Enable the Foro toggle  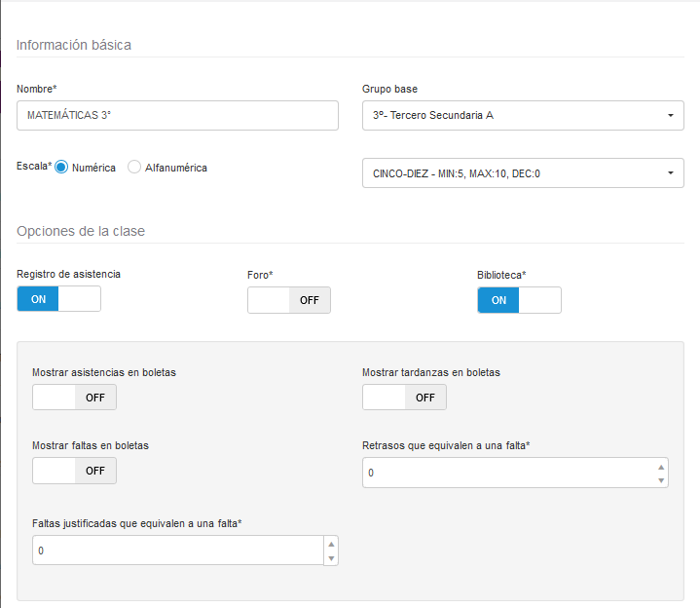click(289, 300)
